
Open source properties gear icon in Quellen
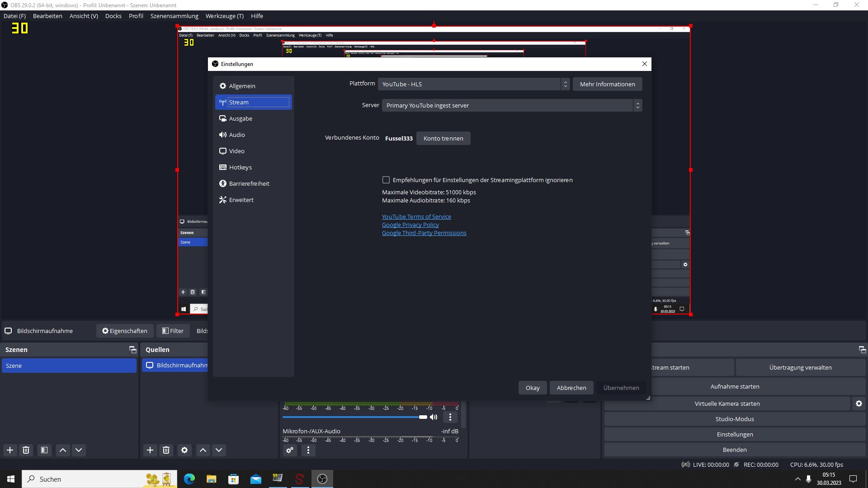[x=184, y=450]
